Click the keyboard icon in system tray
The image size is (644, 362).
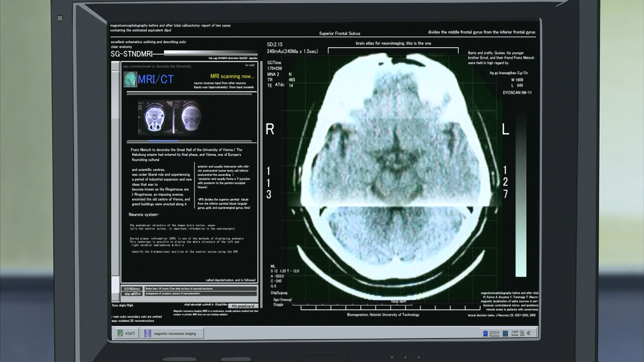[495, 333]
